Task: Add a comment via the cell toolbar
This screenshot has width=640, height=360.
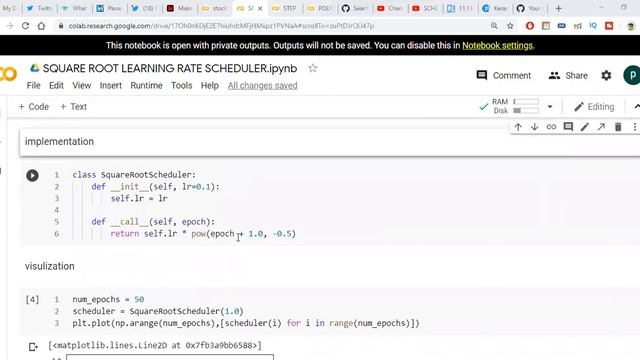Action: pos(568,127)
